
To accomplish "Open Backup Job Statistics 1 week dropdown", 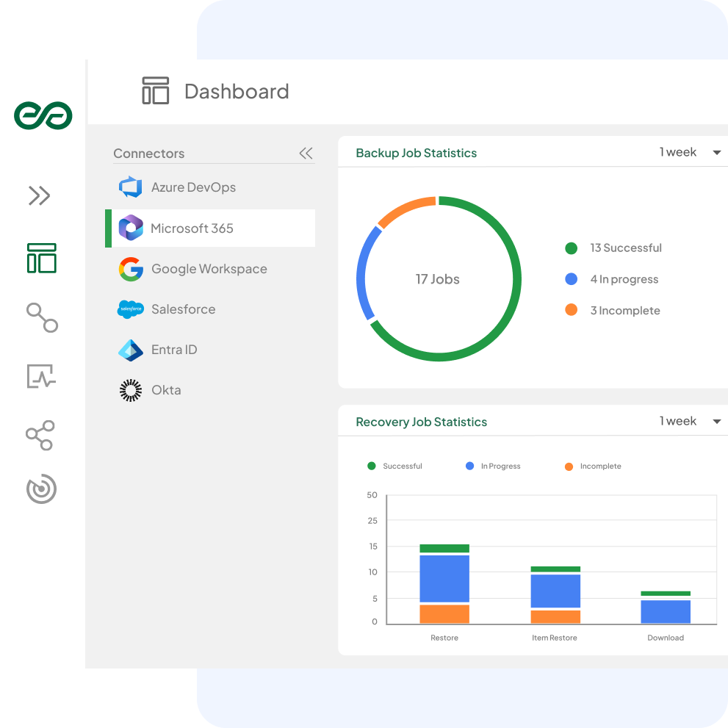I will pyautogui.click(x=690, y=152).
